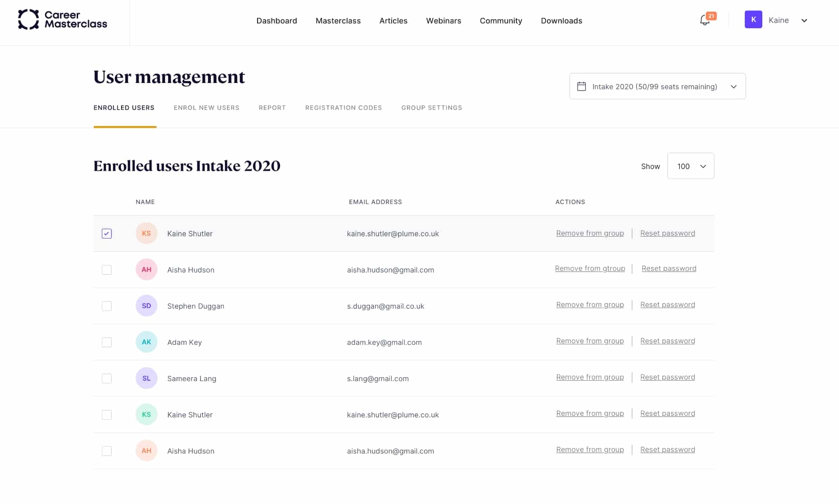
Task: Open the Webinars menu item
Action: (443, 21)
